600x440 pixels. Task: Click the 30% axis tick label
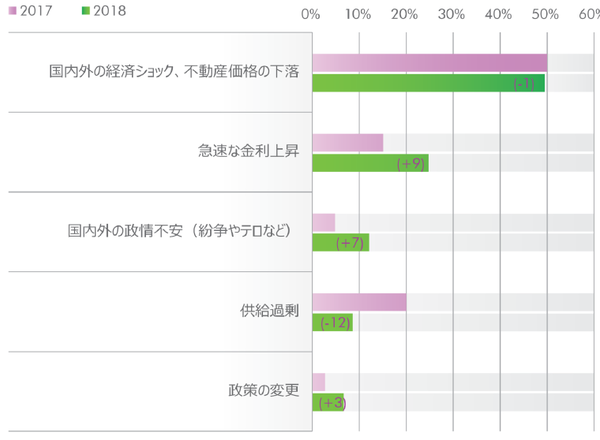click(x=451, y=15)
